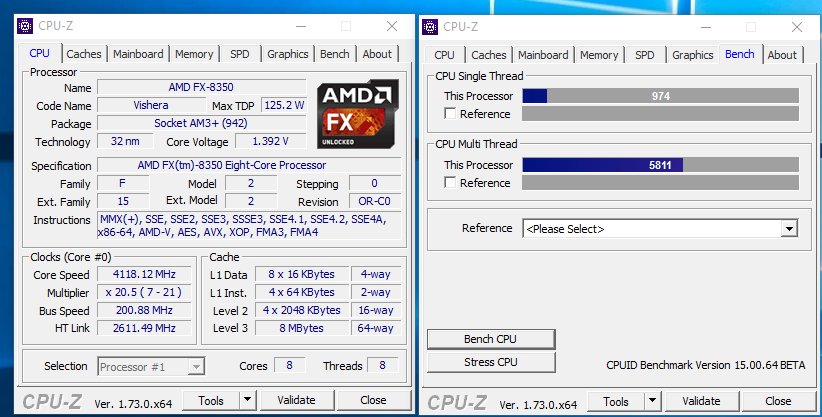Switch to Caches tab in left window
Image resolution: width=822 pixels, height=417 pixels.
point(84,54)
